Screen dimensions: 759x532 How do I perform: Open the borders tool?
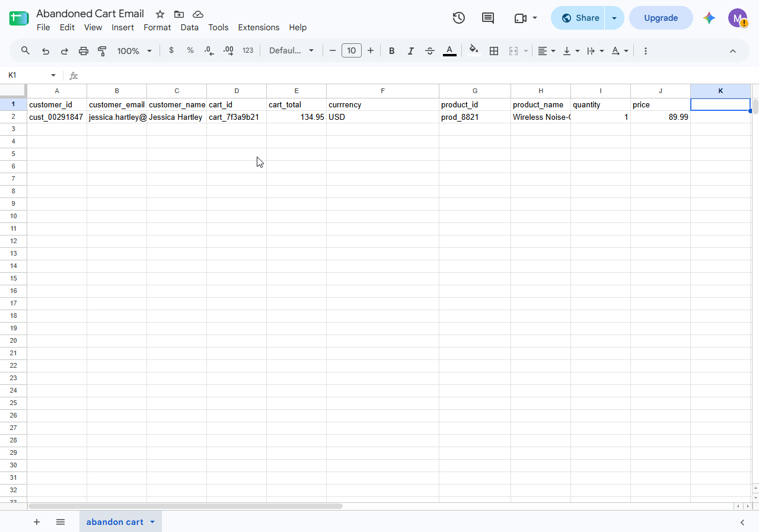493,51
